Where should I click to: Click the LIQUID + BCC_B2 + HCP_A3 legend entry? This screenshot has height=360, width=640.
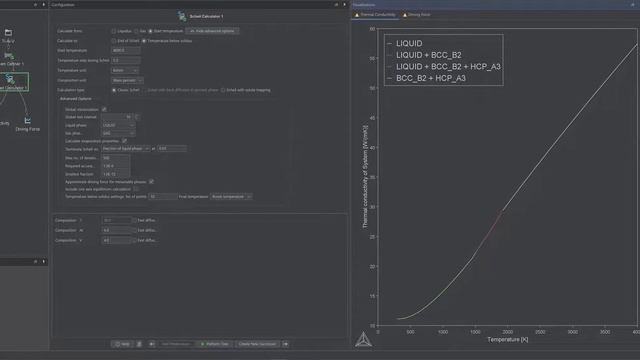448,67
